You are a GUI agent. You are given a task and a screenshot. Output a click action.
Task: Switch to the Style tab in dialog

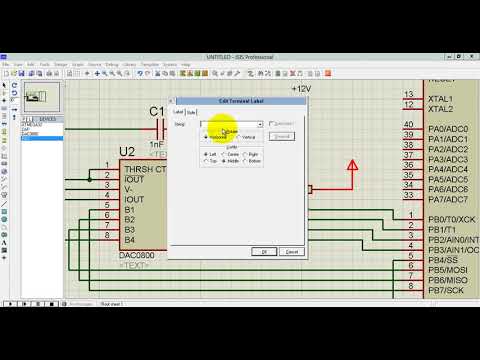click(x=191, y=113)
